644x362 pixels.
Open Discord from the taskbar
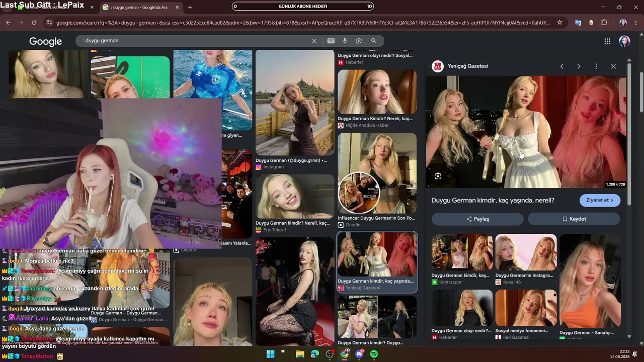(359, 354)
